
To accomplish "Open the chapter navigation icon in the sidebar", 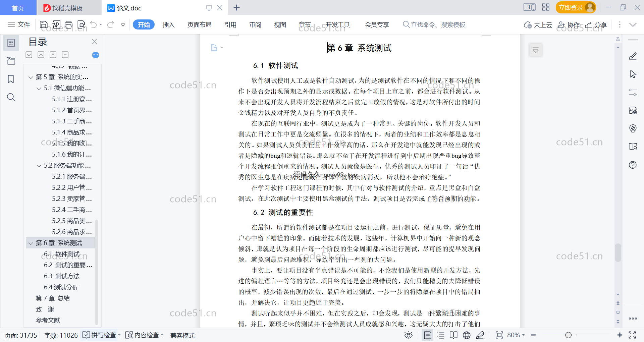I will pyautogui.click(x=11, y=61).
